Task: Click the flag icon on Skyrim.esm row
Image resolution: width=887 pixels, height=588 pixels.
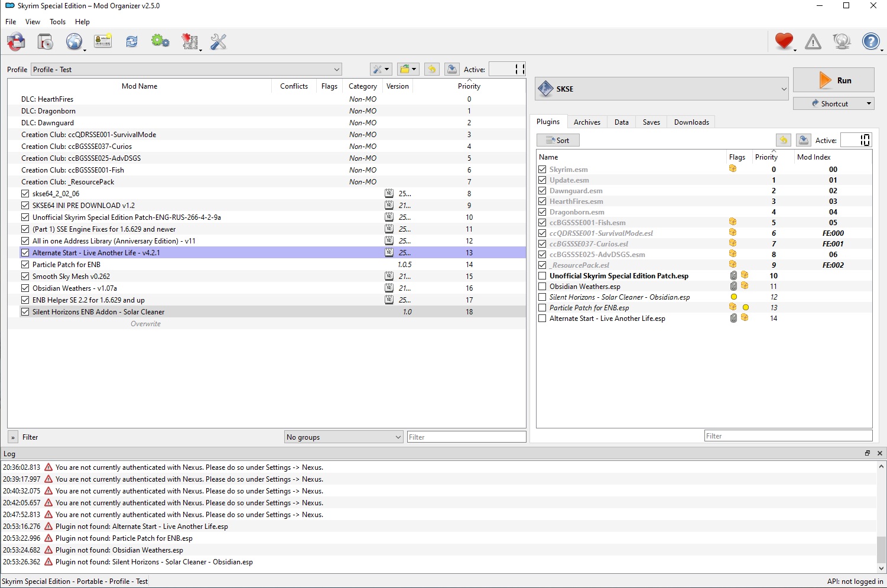Action: click(733, 168)
